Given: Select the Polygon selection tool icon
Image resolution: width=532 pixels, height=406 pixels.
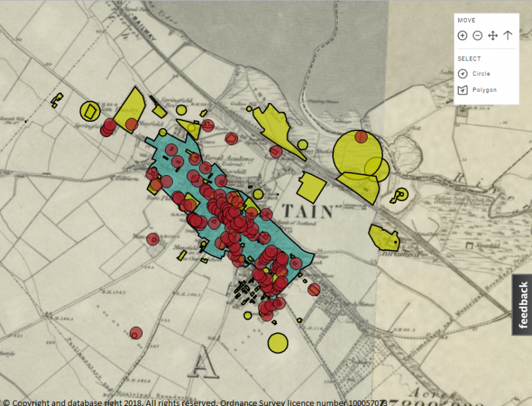Looking at the screenshot, I should (x=462, y=89).
